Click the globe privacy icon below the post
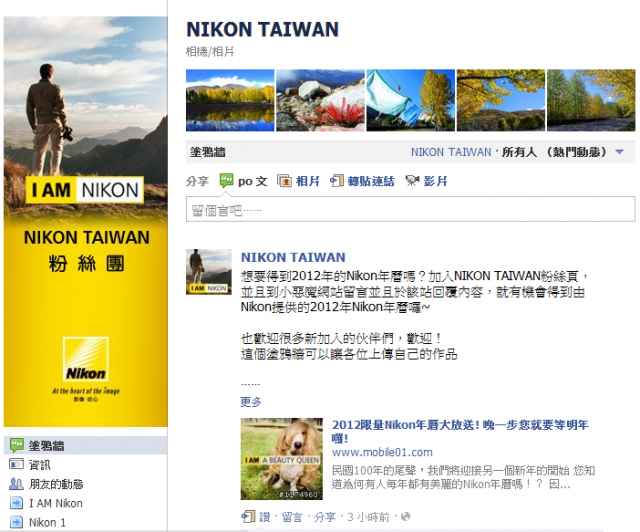The height and width of the screenshot is (532, 640). click(405, 517)
